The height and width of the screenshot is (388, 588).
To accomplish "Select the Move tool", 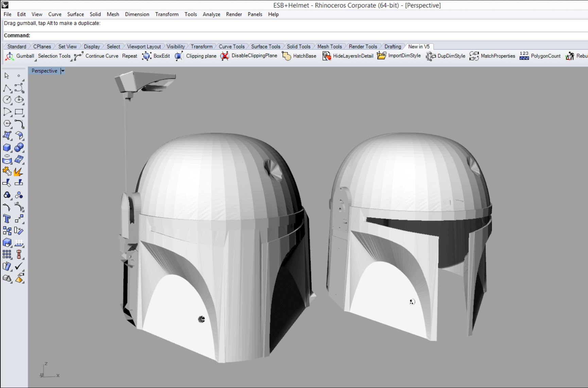I will pyautogui.click(x=19, y=219).
